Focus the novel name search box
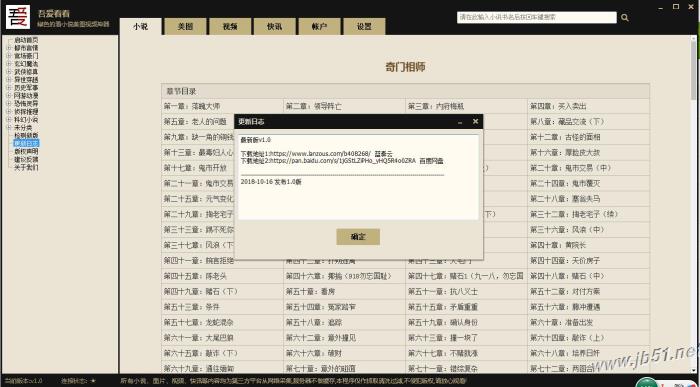Viewport: 700px width, 387px height. click(537, 17)
